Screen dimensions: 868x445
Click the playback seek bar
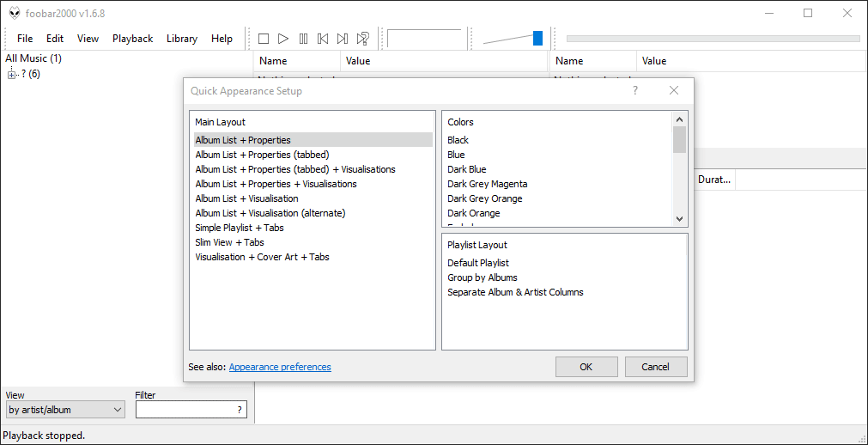point(713,39)
